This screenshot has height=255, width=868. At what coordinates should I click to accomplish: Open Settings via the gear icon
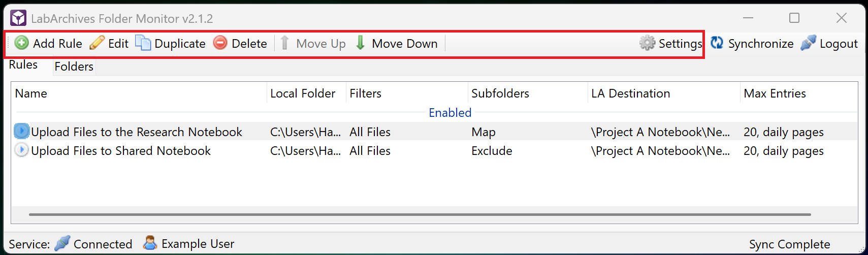[647, 43]
